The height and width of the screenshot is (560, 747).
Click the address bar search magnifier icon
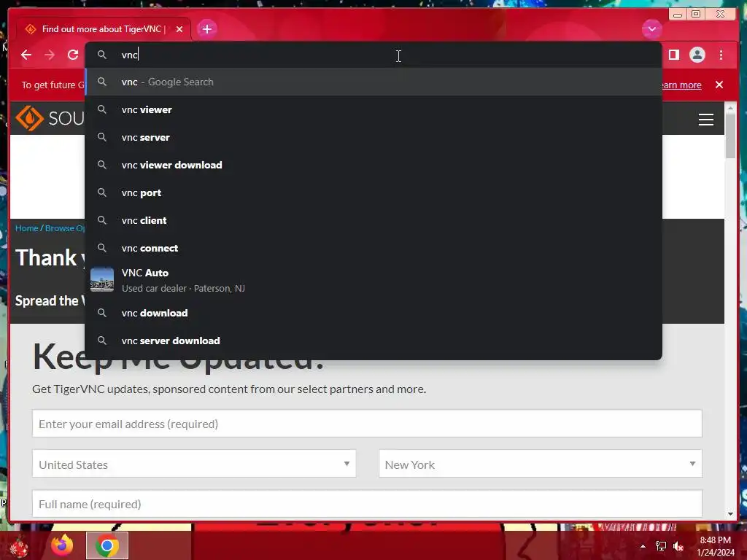point(102,55)
